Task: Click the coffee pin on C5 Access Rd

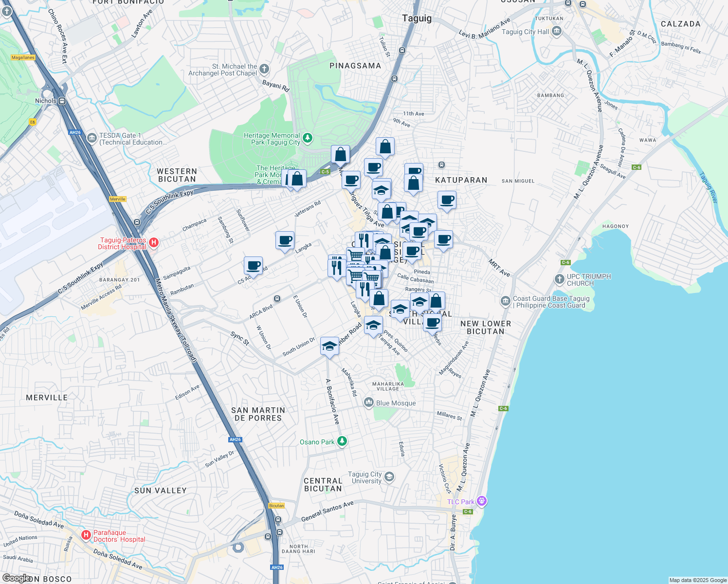Action: [253, 266]
